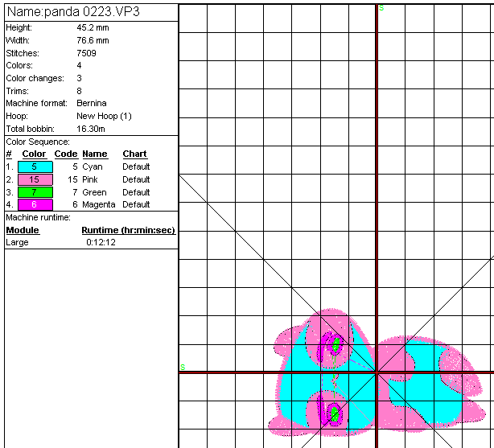The width and height of the screenshot is (494, 448).
Task: Click the Magenta name in the color sequence
Action: pos(99,205)
